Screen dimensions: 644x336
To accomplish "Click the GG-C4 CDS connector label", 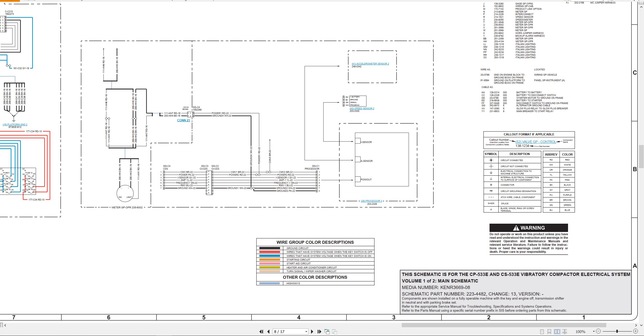I will click(x=167, y=167).
